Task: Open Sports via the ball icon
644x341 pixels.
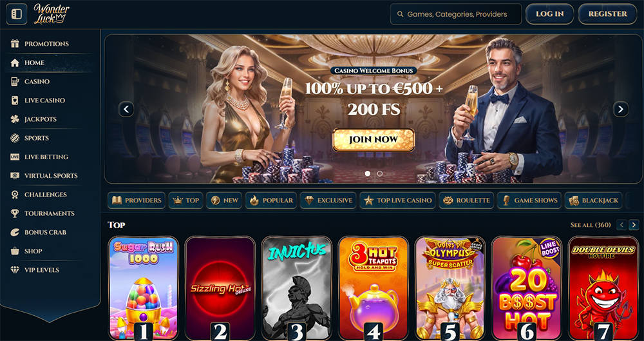Action: (x=15, y=138)
